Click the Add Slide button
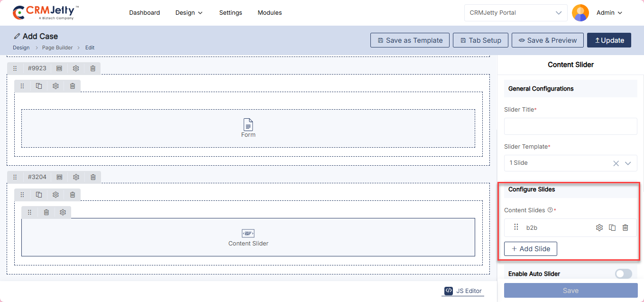 530,249
